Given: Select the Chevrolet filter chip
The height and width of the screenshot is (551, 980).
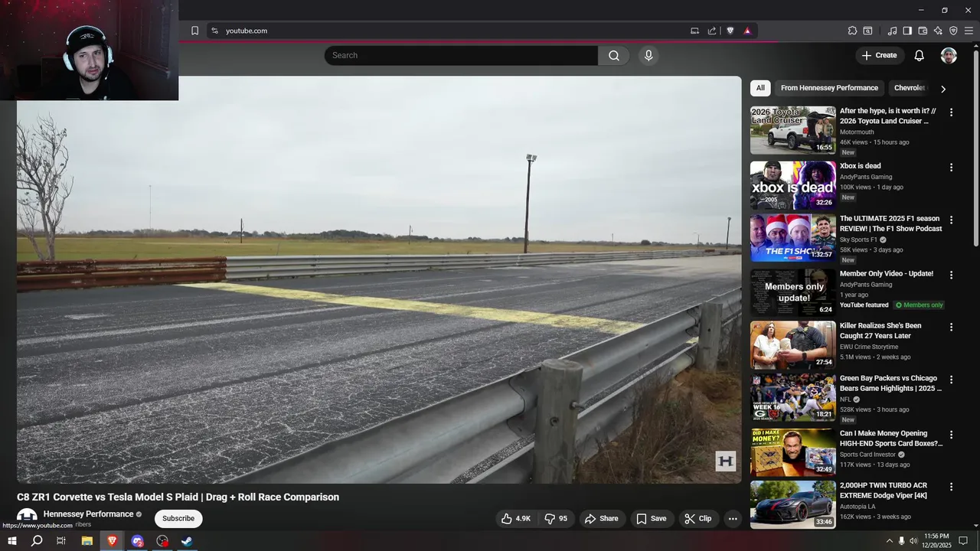Looking at the screenshot, I should (x=910, y=88).
